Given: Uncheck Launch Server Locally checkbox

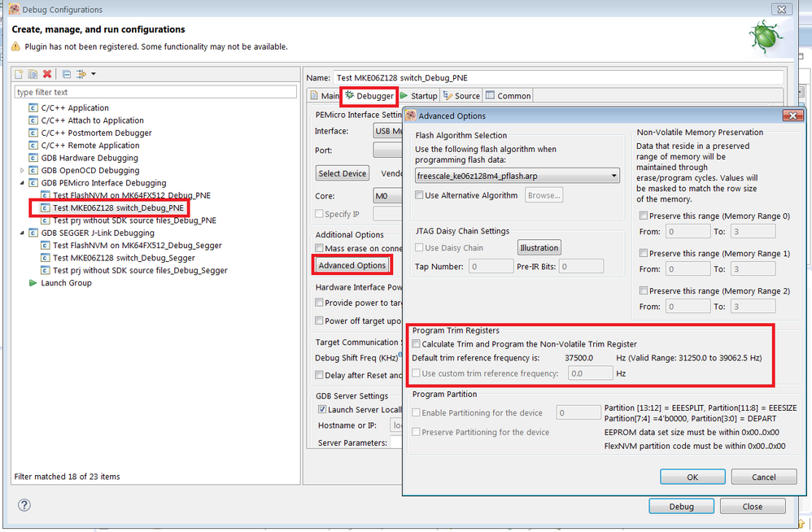Looking at the screenshot, I should (x=322, y=409).
